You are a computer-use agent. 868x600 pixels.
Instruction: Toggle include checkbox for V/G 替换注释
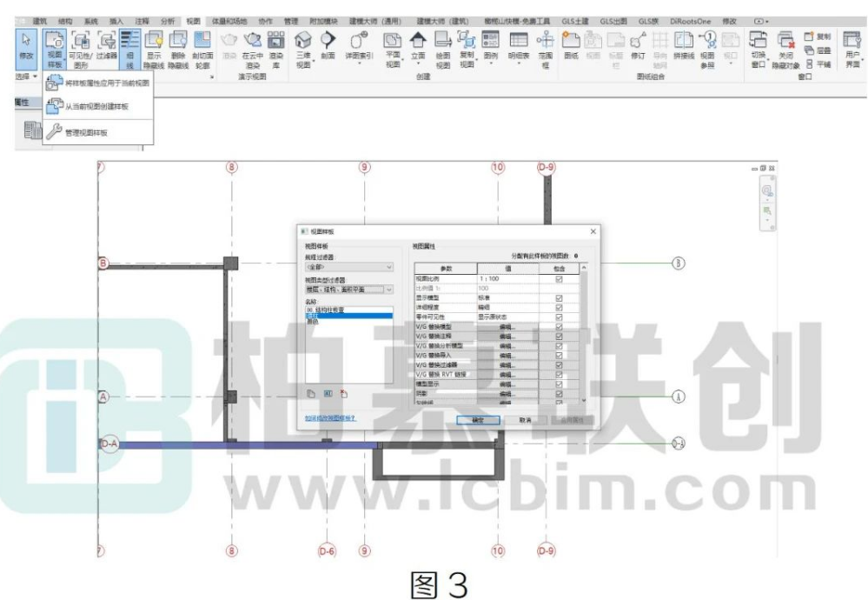[x=559, y=337]
